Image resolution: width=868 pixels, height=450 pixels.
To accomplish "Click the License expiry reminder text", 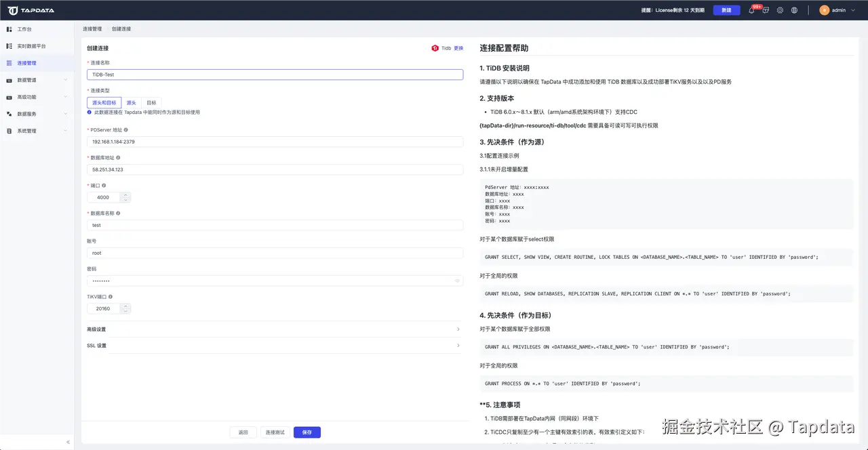I will 673,10.
